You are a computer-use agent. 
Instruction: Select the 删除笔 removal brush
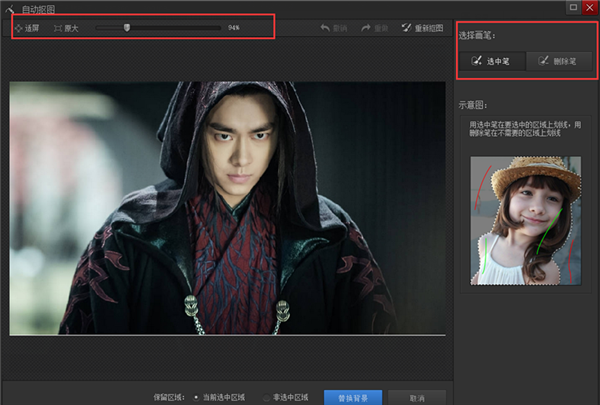(556, 61)
